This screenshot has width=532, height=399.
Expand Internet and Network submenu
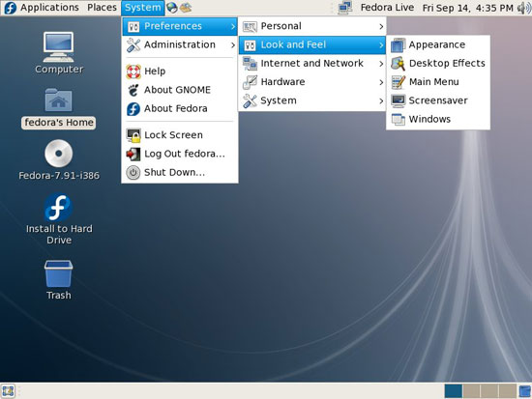coord(312,64)
